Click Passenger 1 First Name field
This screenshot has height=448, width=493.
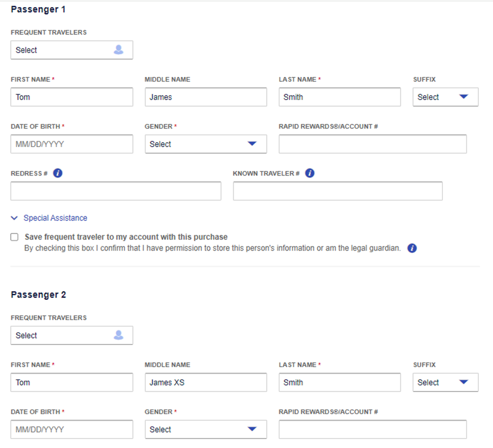click(72, 97)
